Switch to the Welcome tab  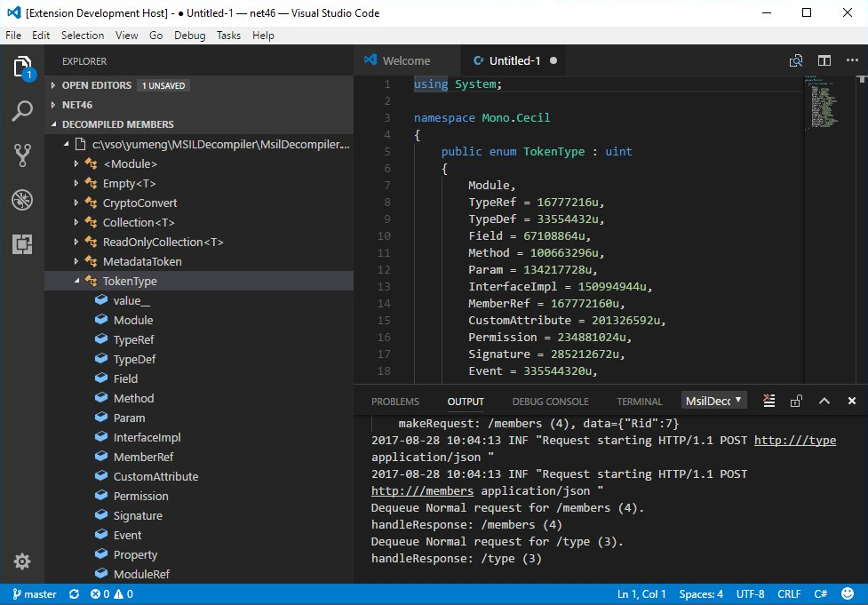pos(406,61)
